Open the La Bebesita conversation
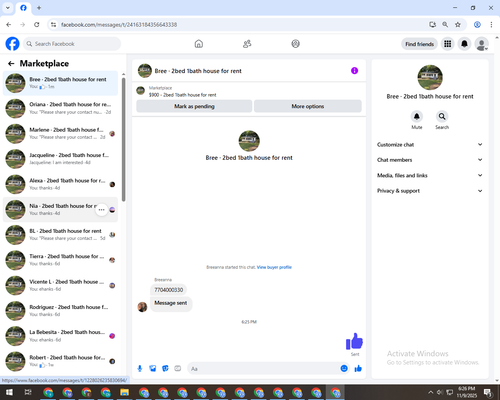 coord(60,336)
